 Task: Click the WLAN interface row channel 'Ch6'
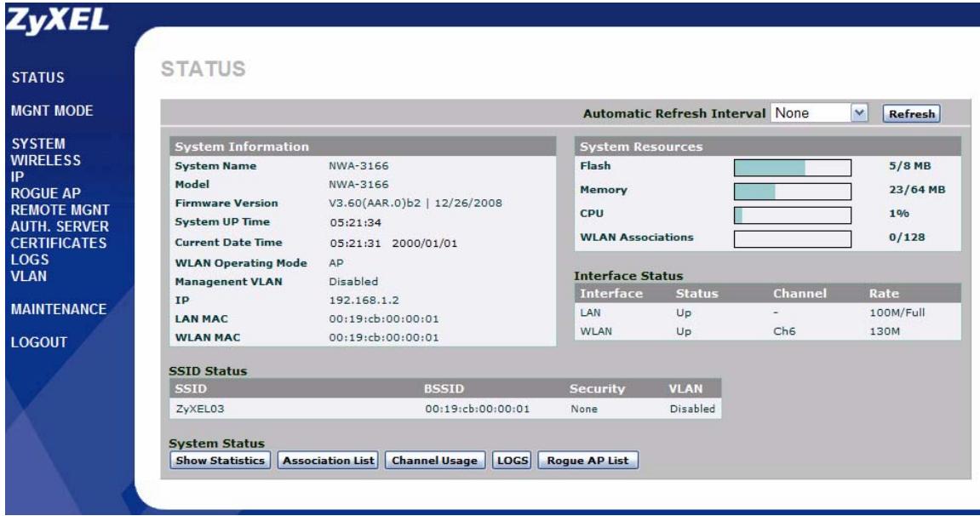[784, 331]
